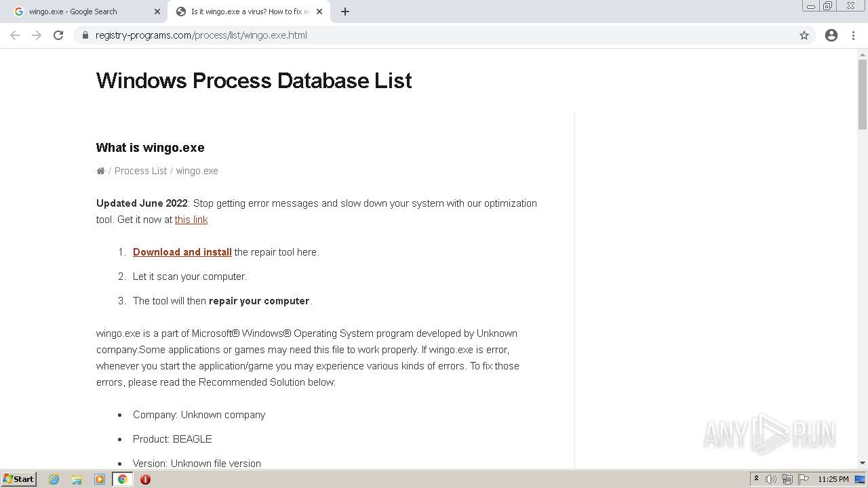Viewport: 868px width, 488px height.
Task: Click the 'Updated June 2022' text
Action: click(x=142, y=203)
